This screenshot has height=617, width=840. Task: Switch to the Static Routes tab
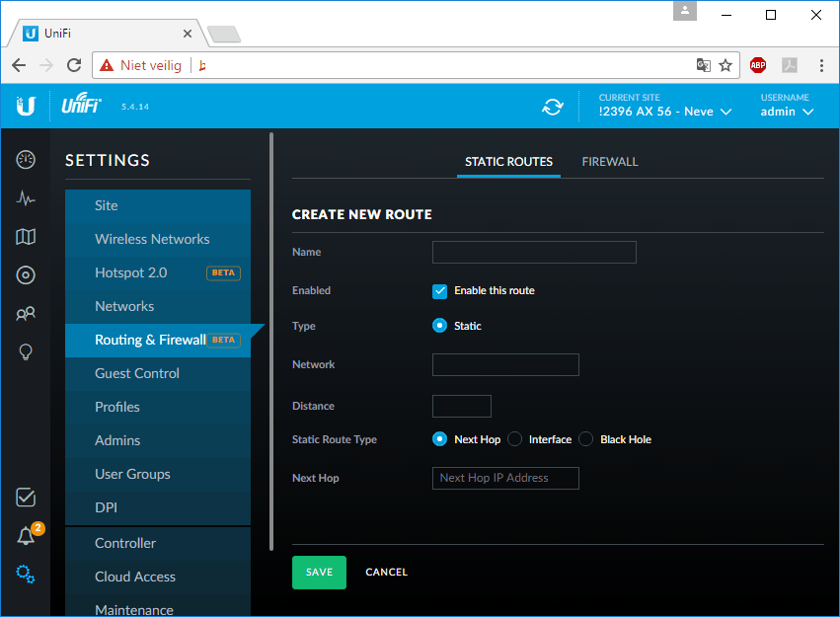point(508,162)
